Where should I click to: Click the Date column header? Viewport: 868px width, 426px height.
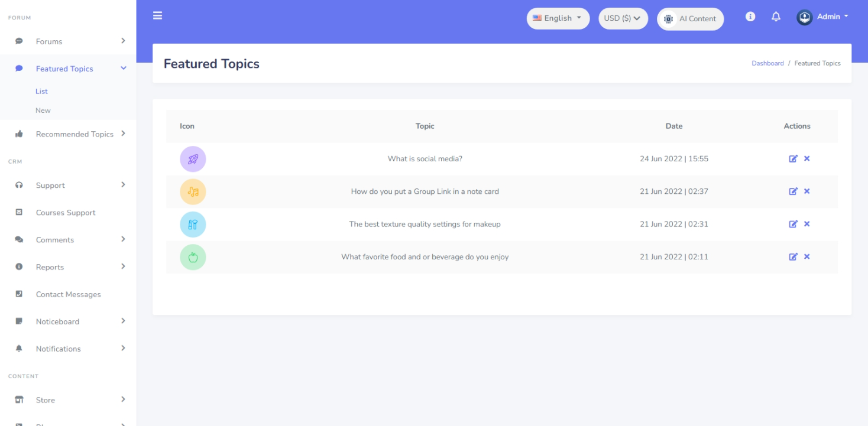(674, 126)
